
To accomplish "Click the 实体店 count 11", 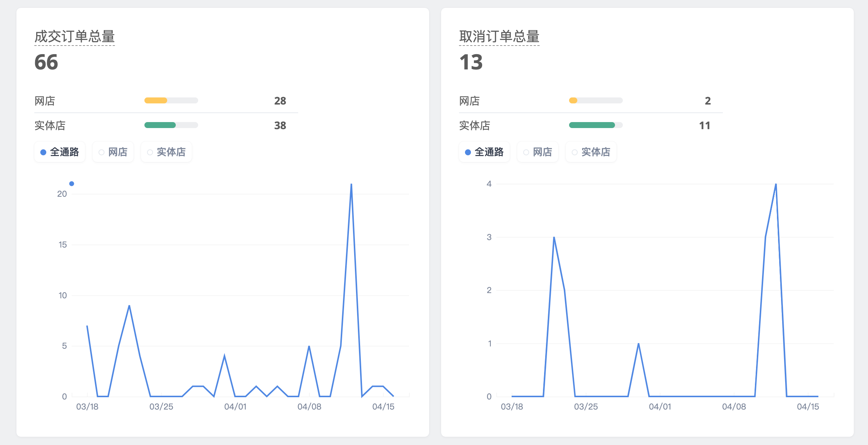I will pyautogui.click(x=705, y=125).
